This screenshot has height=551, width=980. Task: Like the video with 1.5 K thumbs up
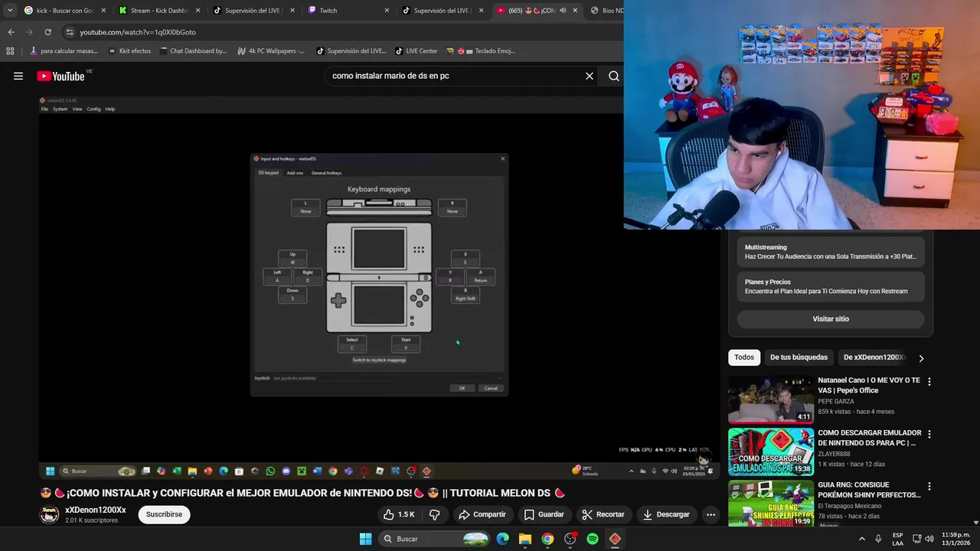coord(400,514)
